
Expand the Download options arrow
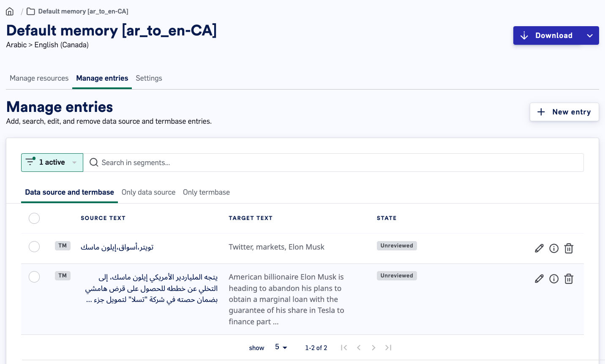tap(590, 35)
